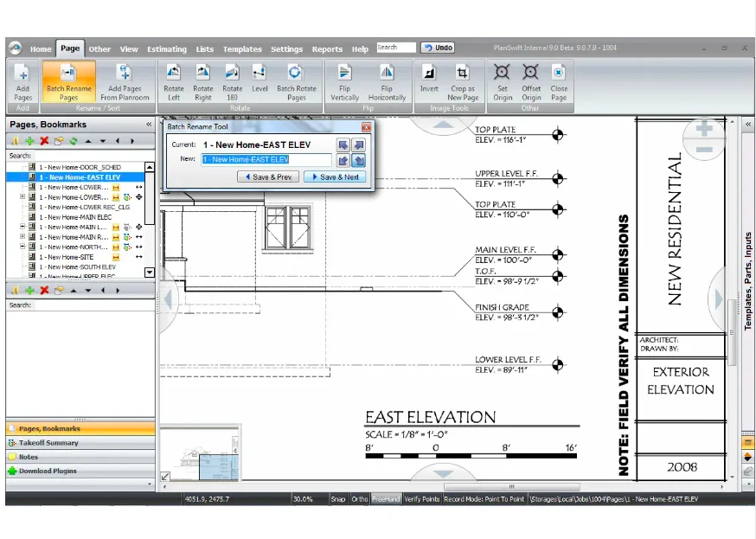This screenshot has width=756, height=539.
Task: Collapse the Pages, Bookmarks panel
Action: [149, 125]
